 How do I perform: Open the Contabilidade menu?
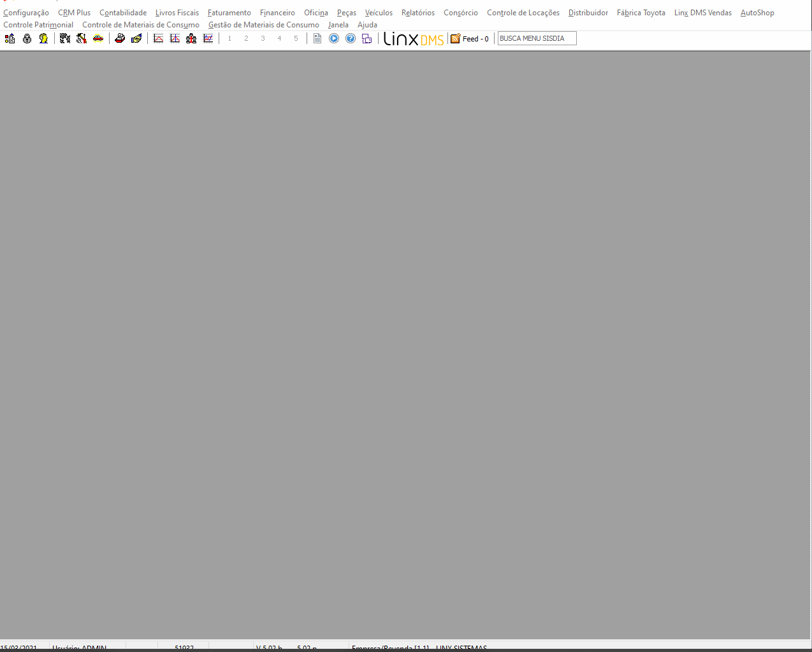(123, 13)
